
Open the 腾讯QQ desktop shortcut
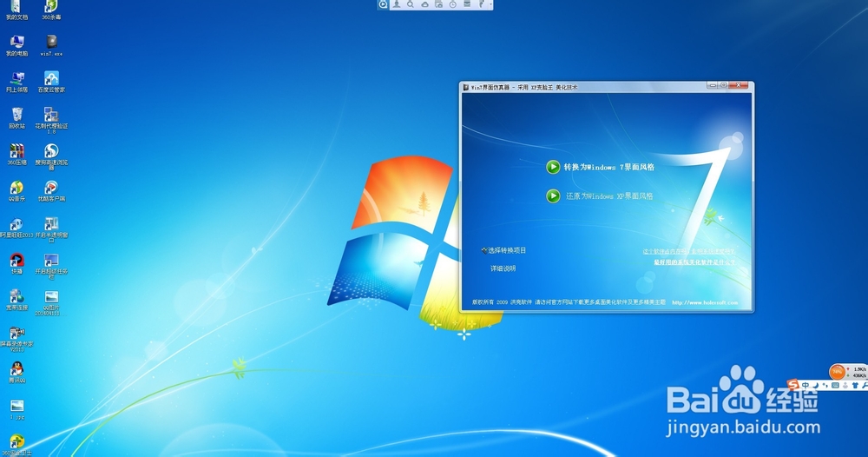[x=16, y=372]
